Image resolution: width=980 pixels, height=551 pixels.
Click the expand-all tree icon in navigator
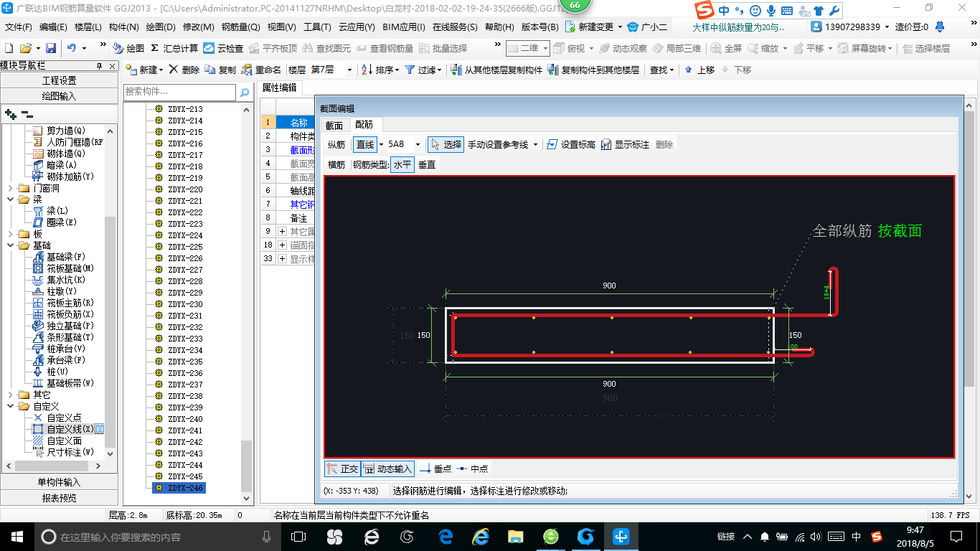click(10, 113)
